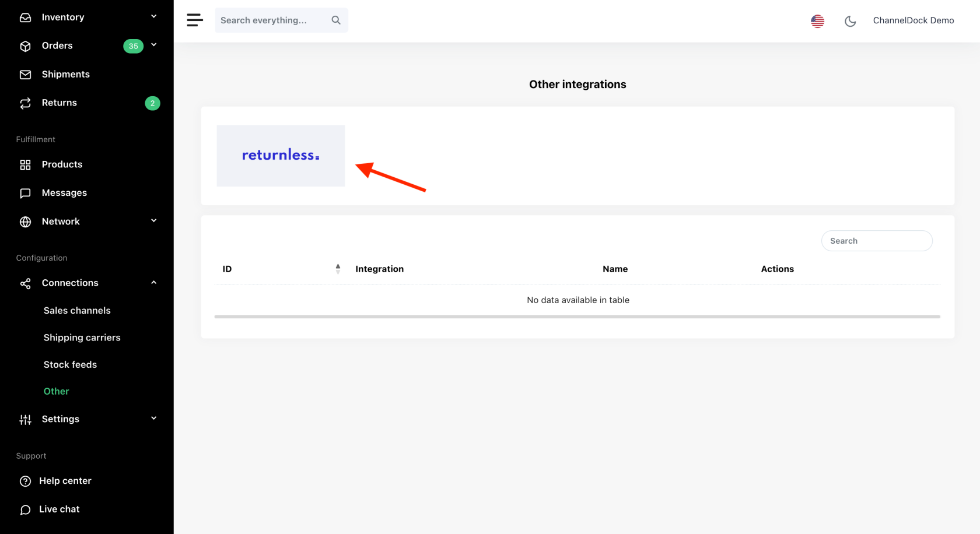The width and height of the screenshot is (980, 534).
Task: Expand the Settings menu chevron
Action: pyautogui.click(x=154, y=419)
